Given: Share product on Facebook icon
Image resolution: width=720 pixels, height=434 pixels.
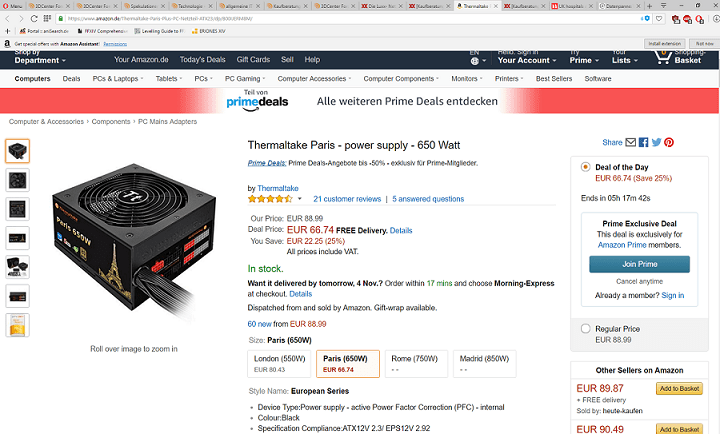Looking at the screenshot, I should click(643, 142).
